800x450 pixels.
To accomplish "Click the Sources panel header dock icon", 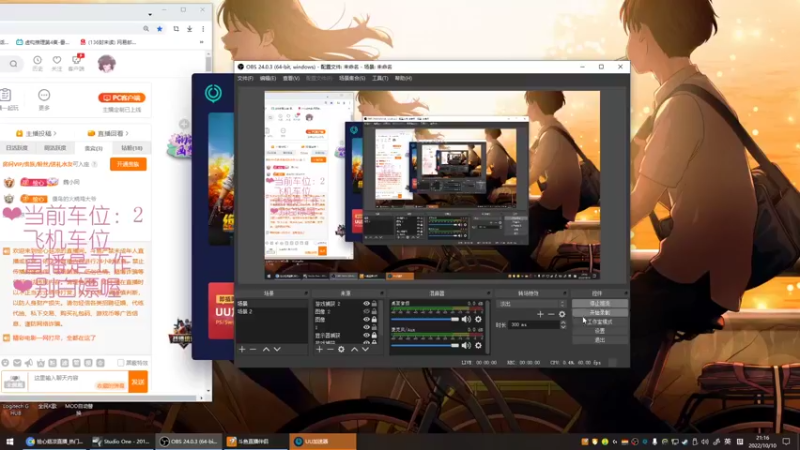I will coord(382,293).
